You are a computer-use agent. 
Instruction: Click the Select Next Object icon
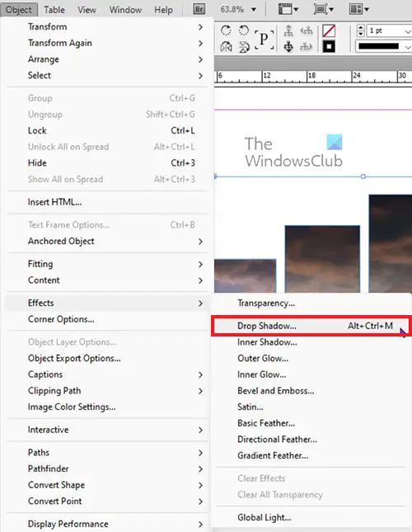[x=306, y=46]
